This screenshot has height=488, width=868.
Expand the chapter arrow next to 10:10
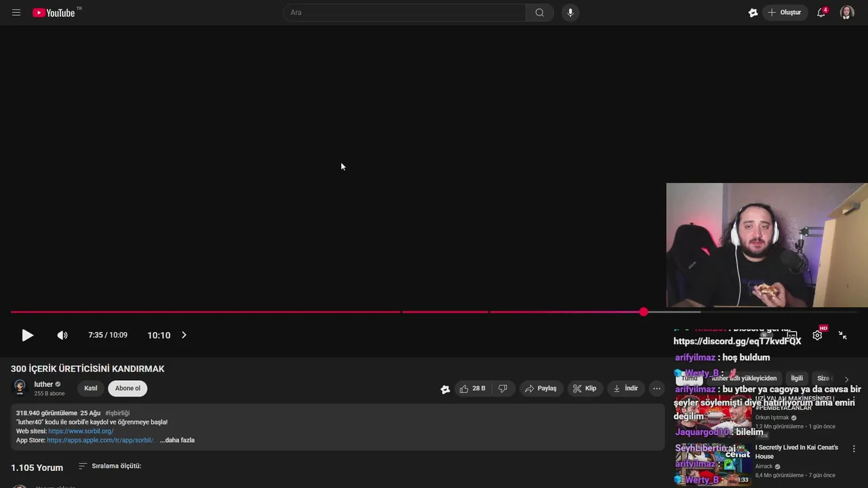184,335
